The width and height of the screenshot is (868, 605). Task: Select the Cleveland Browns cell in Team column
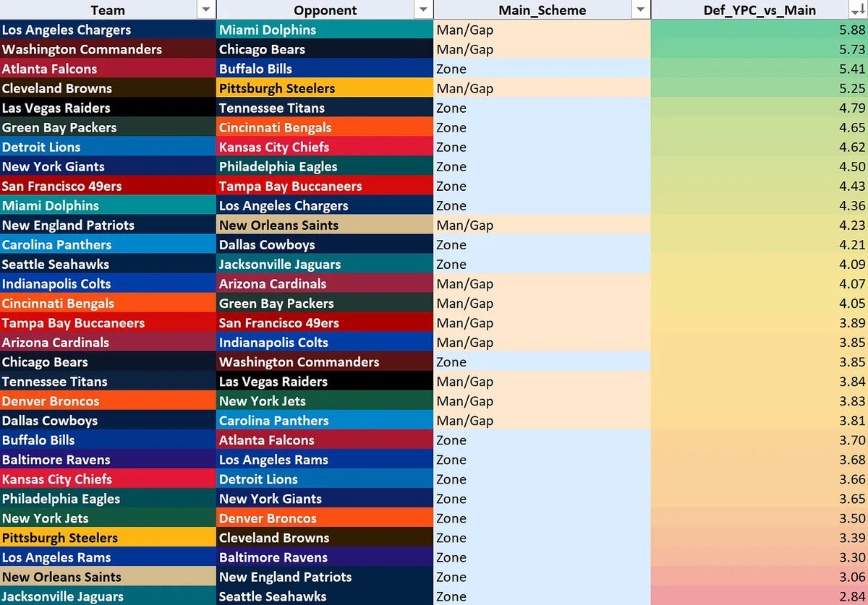pos(108,89)
